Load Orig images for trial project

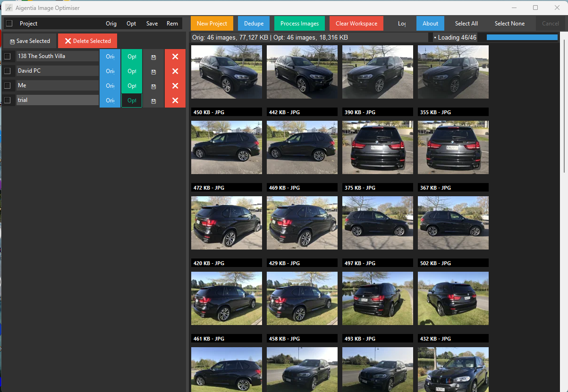pyautogui.click(x=110, y=100)
